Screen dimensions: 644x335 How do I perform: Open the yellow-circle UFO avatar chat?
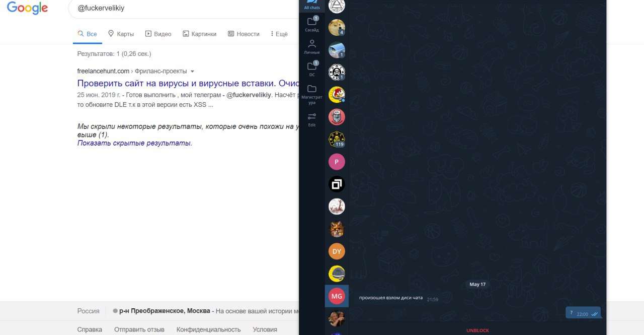point(337,274)
